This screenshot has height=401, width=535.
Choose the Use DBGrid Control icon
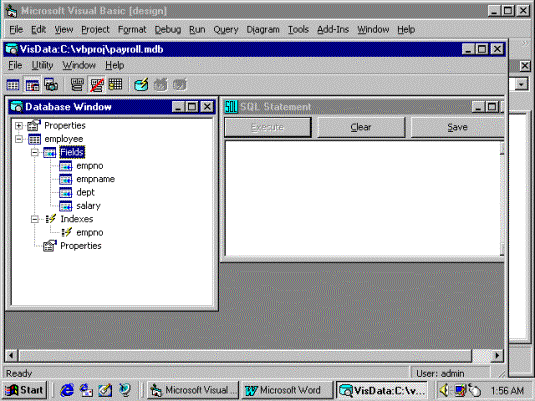click(x=116, y=85)
